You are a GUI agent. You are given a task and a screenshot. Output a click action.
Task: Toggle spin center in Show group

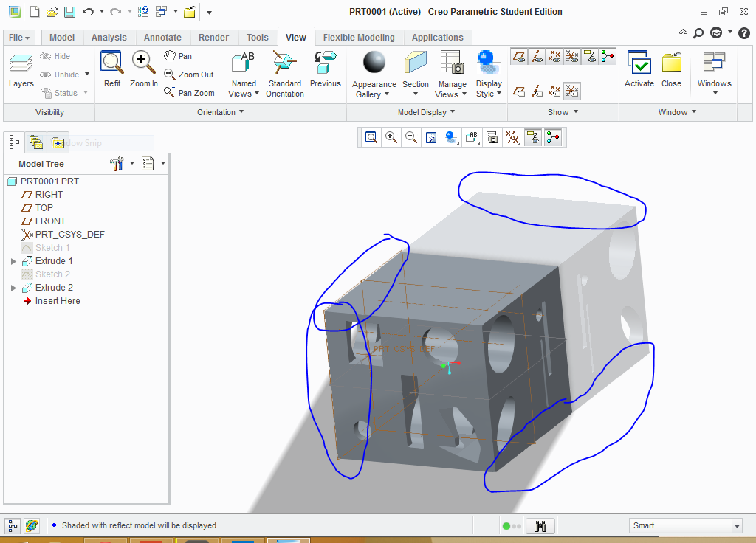pos(608,57)
